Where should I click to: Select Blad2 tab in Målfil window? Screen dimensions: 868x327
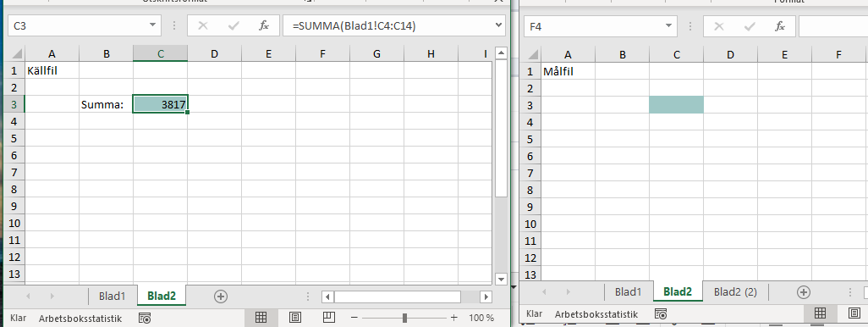678,291
